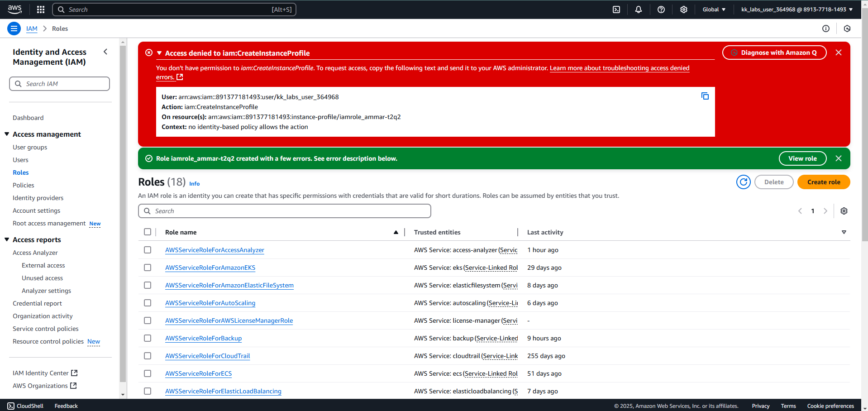
Task: Open the hexagon tools icon beside info icon
Action: (x=847, y=29)
